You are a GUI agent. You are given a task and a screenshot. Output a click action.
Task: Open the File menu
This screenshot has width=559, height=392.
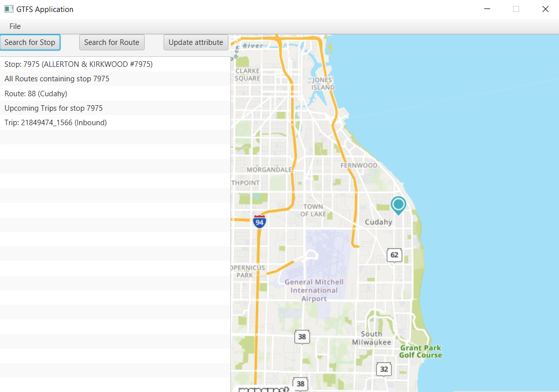click(x=15, y=26)
